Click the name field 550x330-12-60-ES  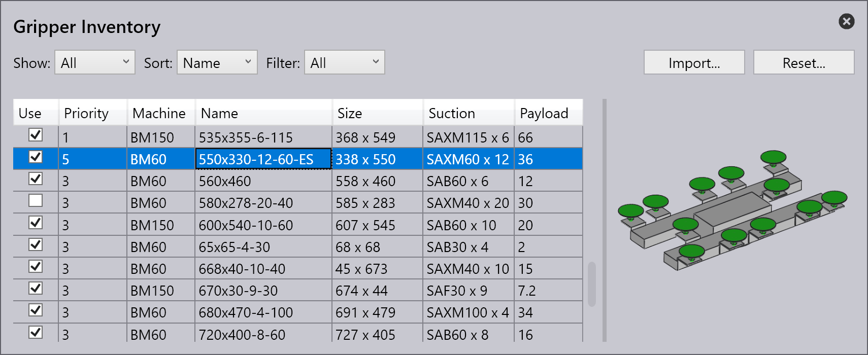tap(263, 159)
